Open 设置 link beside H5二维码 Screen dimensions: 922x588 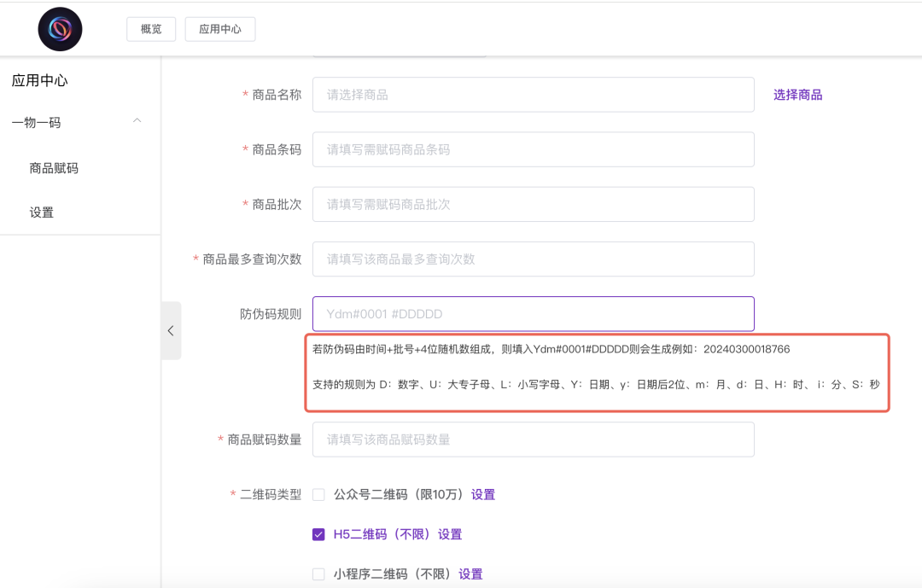point(450,534)
